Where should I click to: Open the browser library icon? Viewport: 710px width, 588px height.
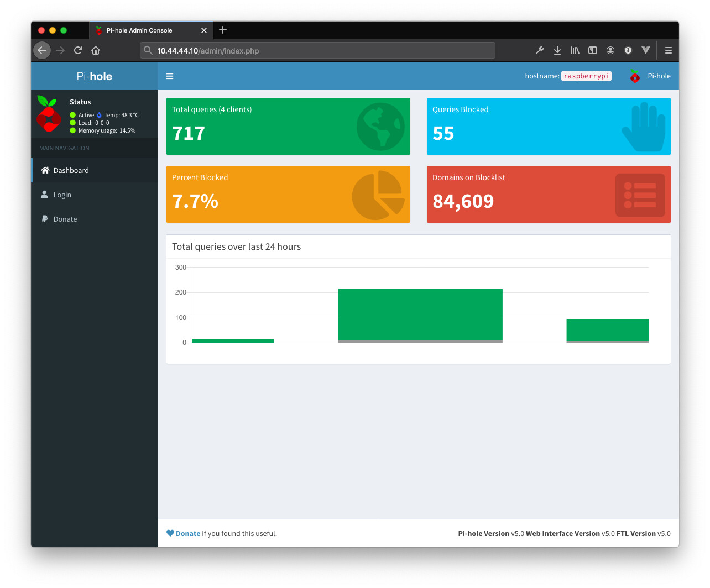[575, 50]
